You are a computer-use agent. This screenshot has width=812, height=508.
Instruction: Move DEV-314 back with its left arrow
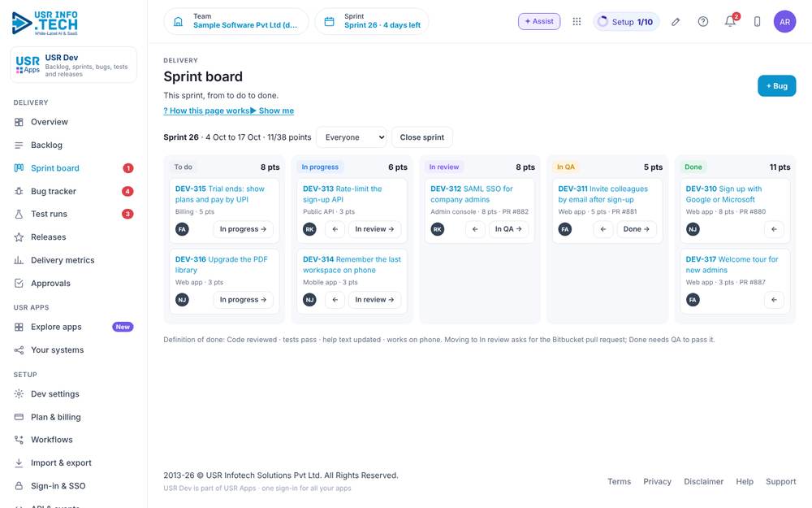click(335, 300)
